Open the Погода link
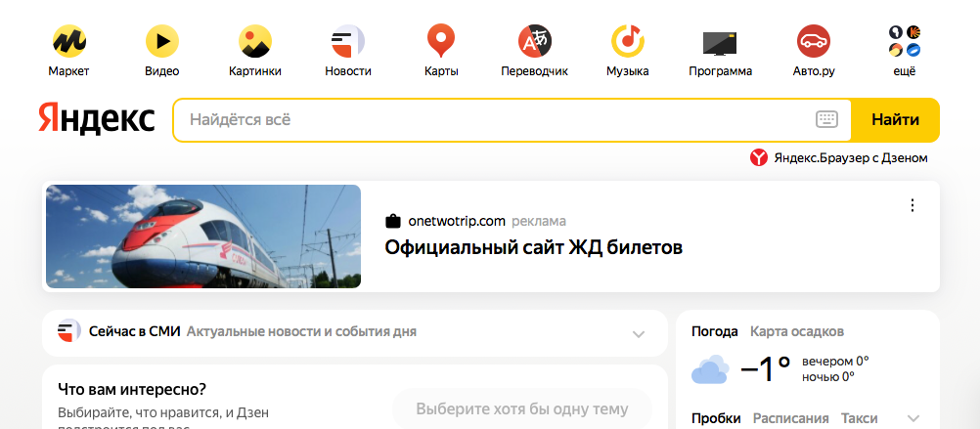The height and width of the screenshot is (429, 980). coord(714,331)
